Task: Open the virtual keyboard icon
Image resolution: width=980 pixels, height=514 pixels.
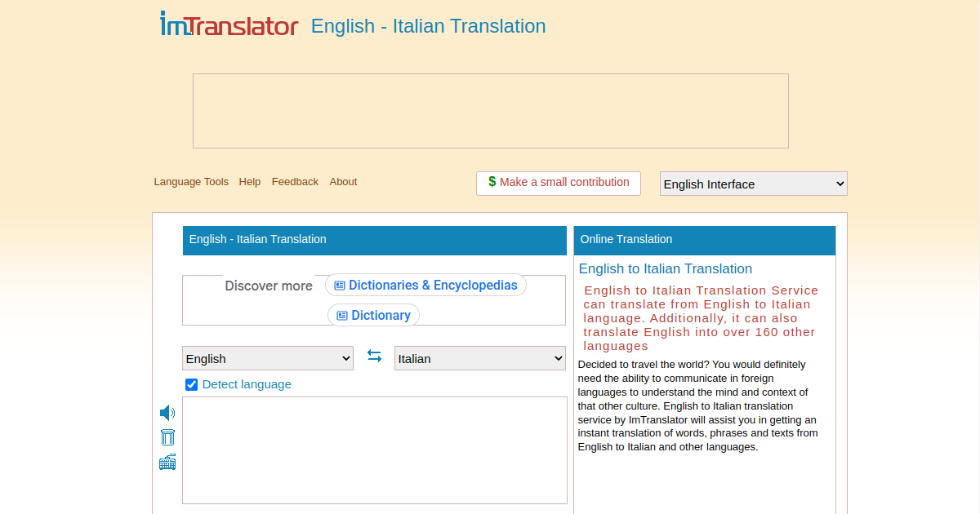Action: 167,463
